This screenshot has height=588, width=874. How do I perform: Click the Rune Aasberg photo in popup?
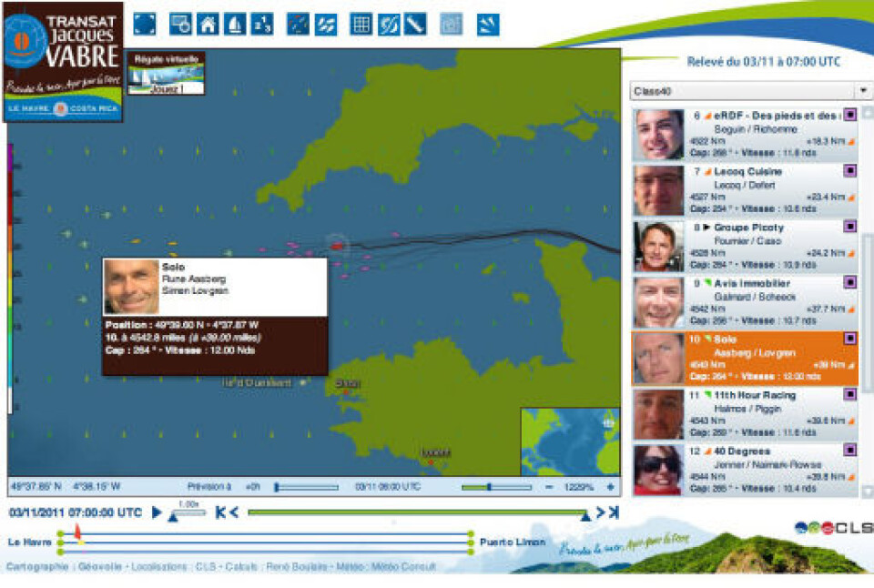(x=132, y=287)
